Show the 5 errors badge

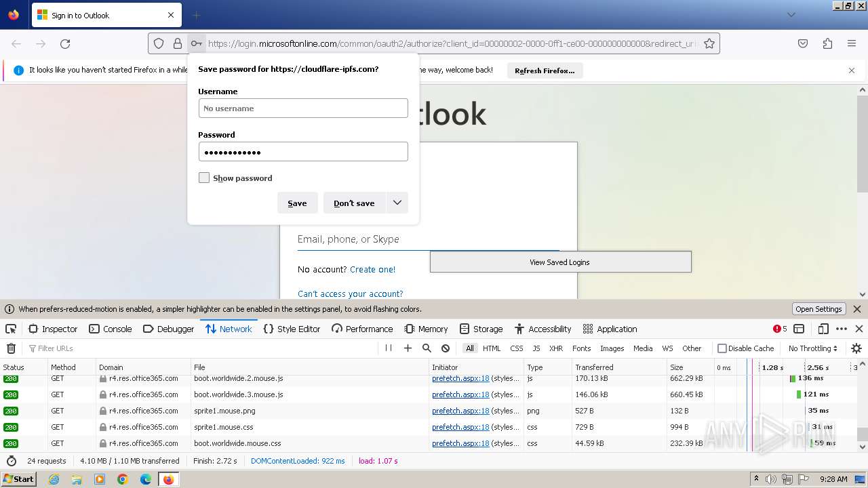(780, 329)
